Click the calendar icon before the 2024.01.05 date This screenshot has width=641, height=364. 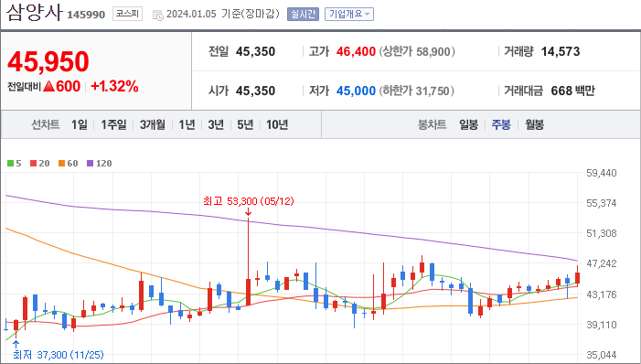click(x=157, y=16)
